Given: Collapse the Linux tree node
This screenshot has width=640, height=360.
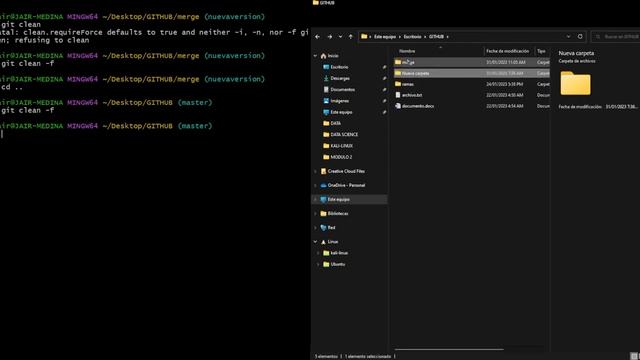Looking at the screenshot, I should [316, 242].
